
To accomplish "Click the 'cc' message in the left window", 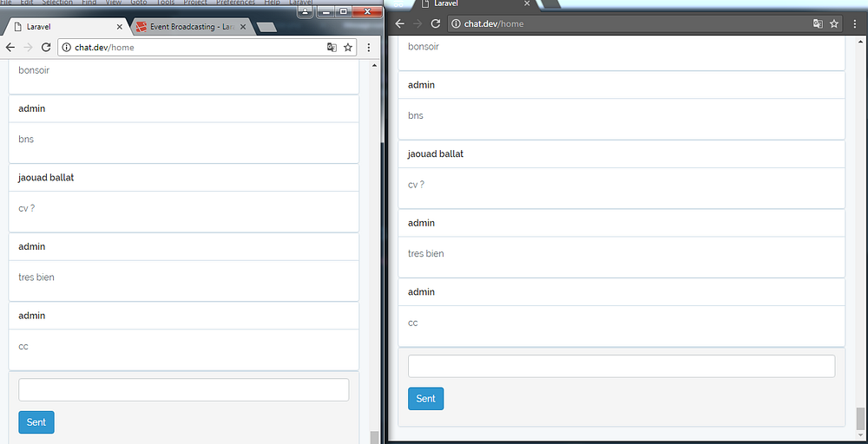I will 23,346.
